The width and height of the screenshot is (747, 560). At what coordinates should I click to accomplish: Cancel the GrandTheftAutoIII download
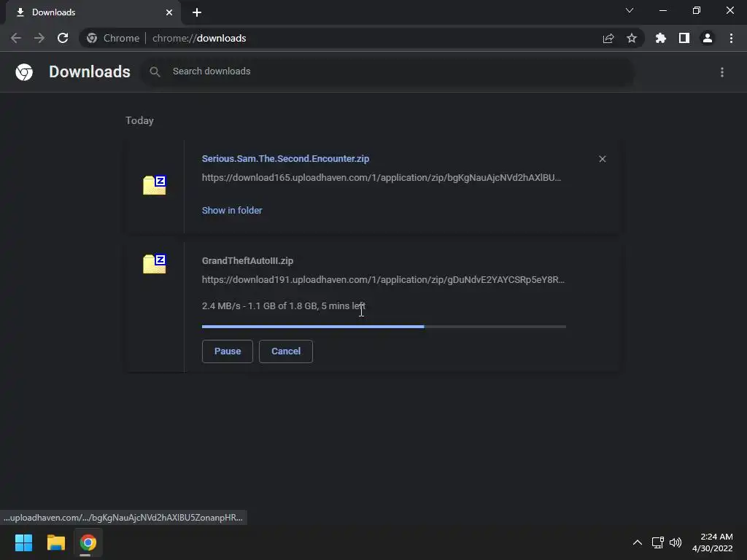[286, 351]
